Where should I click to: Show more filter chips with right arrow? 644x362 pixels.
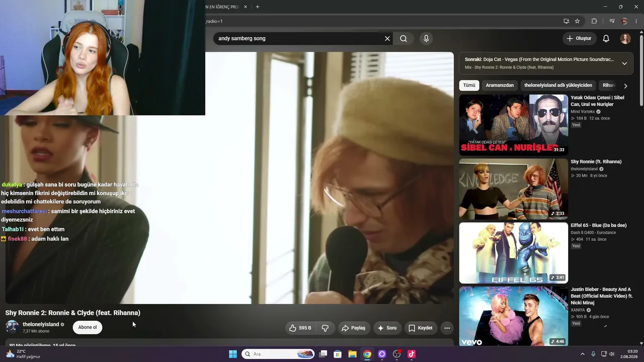[625, 86]
